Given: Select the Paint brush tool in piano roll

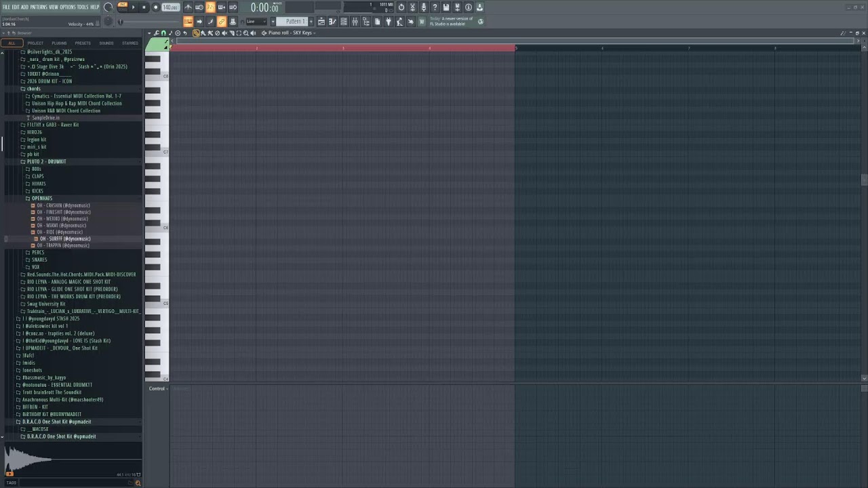Looking at the screenshot, I should pyautogui.click(x=203, y=33).
